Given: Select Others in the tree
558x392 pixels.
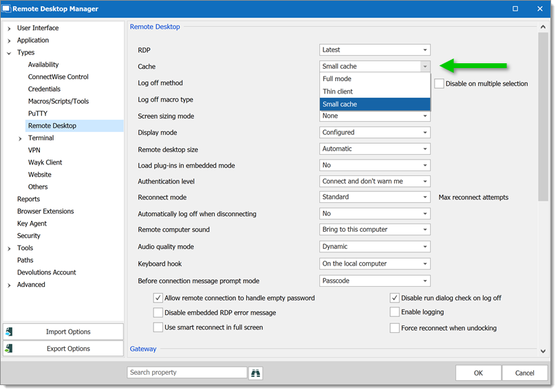Looking at the screenshot, I should (x=38, y=187).
